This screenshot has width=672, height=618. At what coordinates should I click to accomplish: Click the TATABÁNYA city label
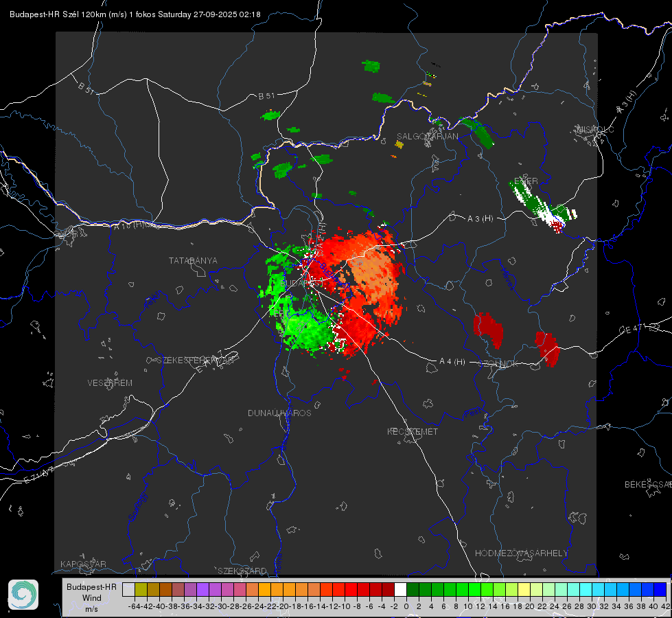[193, 261]
